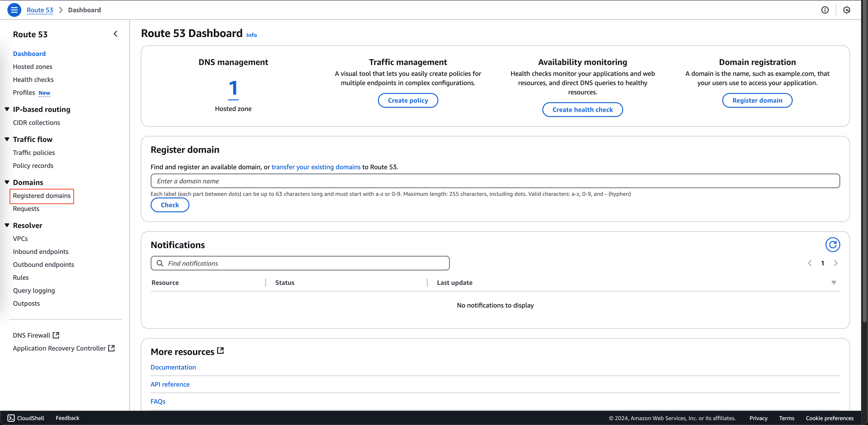
Task: Open VPCs under Resolver
Action: click(20, 238)
